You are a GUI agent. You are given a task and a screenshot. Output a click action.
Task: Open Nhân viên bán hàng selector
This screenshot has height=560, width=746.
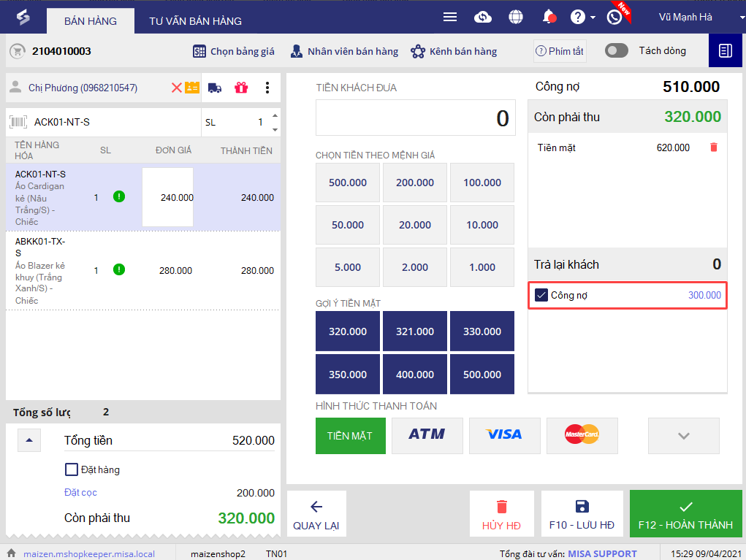click(344, 51)
